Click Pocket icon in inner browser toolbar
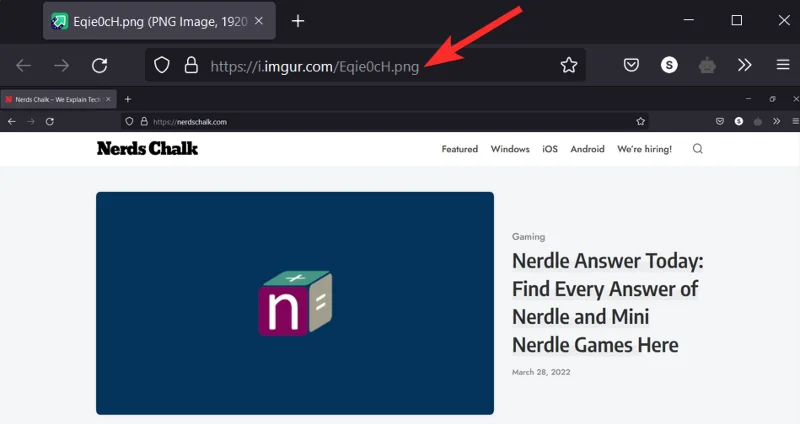800x424 pixels. click(720, 121)
